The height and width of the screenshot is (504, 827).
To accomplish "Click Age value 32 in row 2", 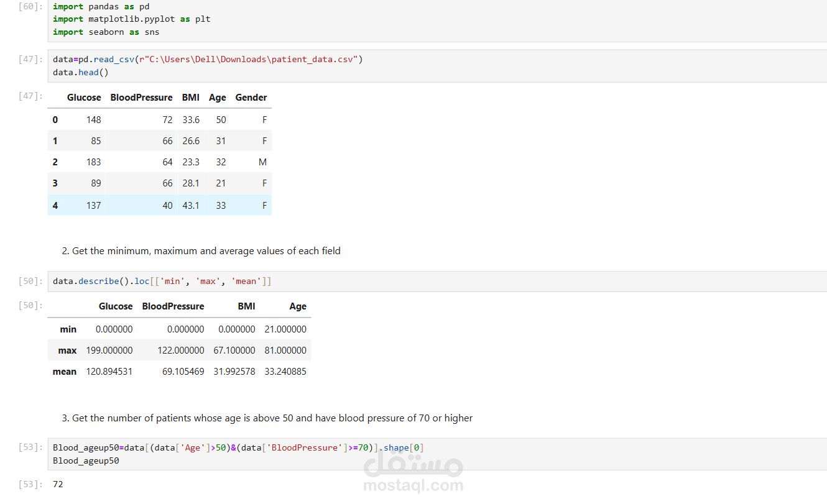I will [221, 162].
